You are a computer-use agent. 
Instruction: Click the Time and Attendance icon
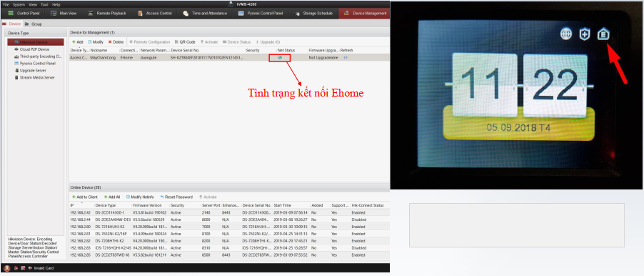tap(186, 13)
